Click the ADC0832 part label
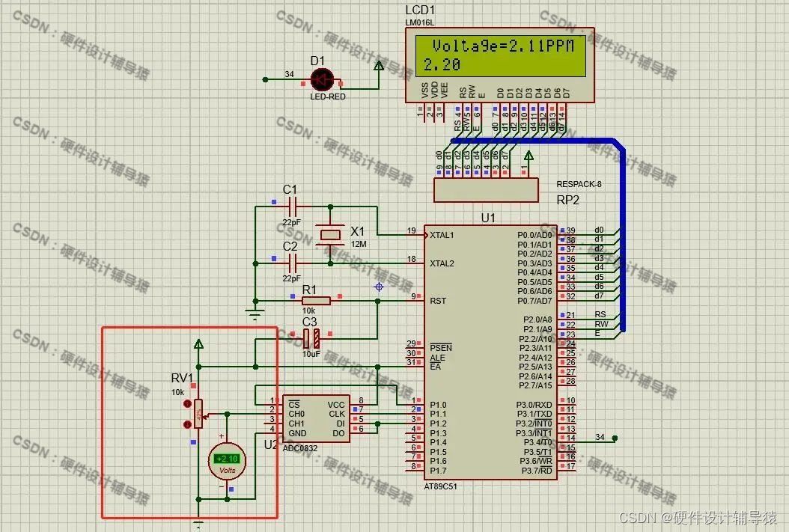 click(x=300, y=448)
